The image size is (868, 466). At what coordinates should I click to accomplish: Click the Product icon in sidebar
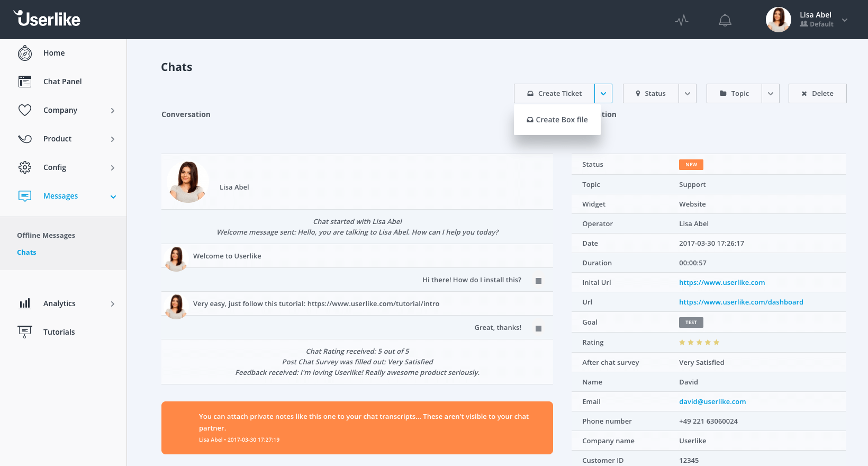[x=25, y=139]
